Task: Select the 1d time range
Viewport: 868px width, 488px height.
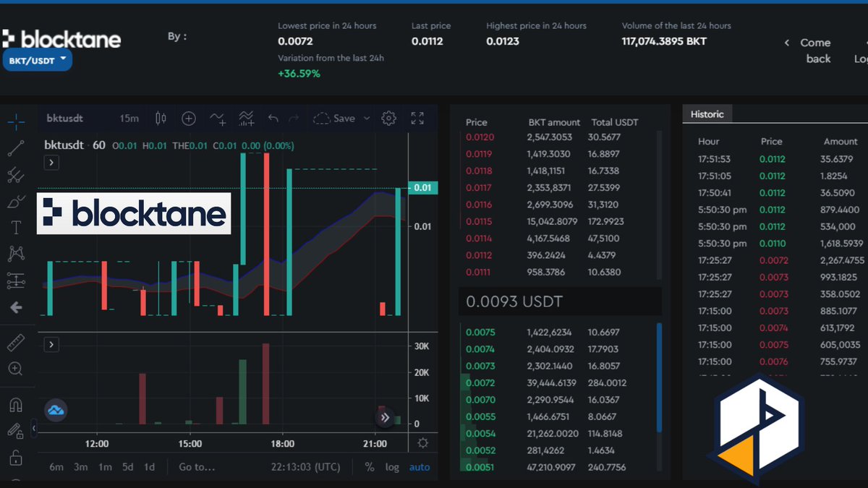Action: (149, 467)
